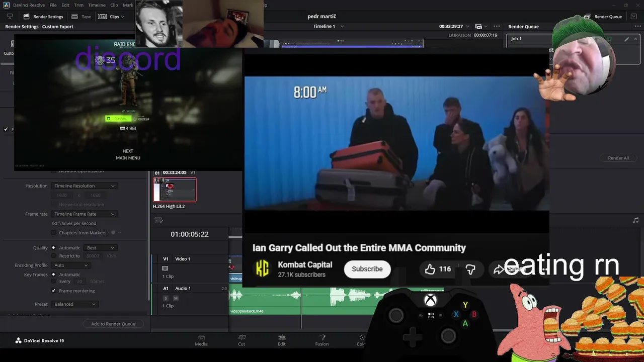Viewport: 644px width, 362px height.
Task: Open timeline view options icon
Action: pos(158,220)
